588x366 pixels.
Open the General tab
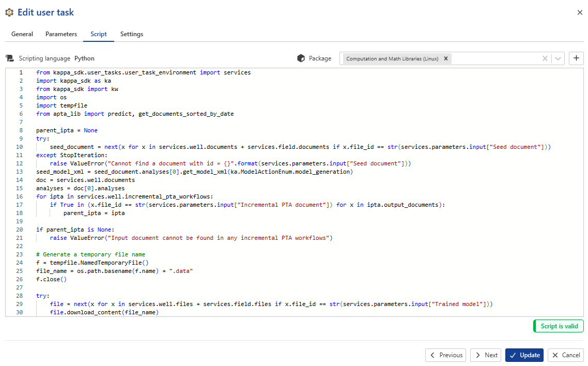22,34
